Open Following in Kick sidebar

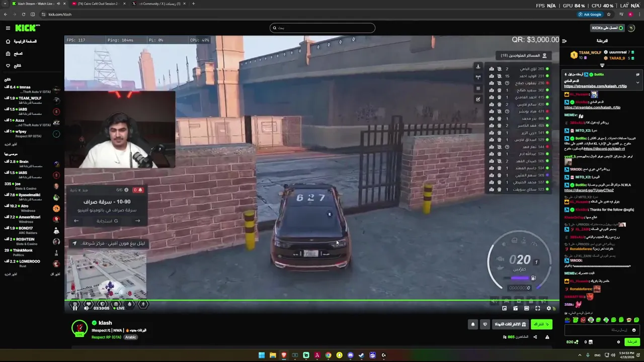(x=14, y=65)
